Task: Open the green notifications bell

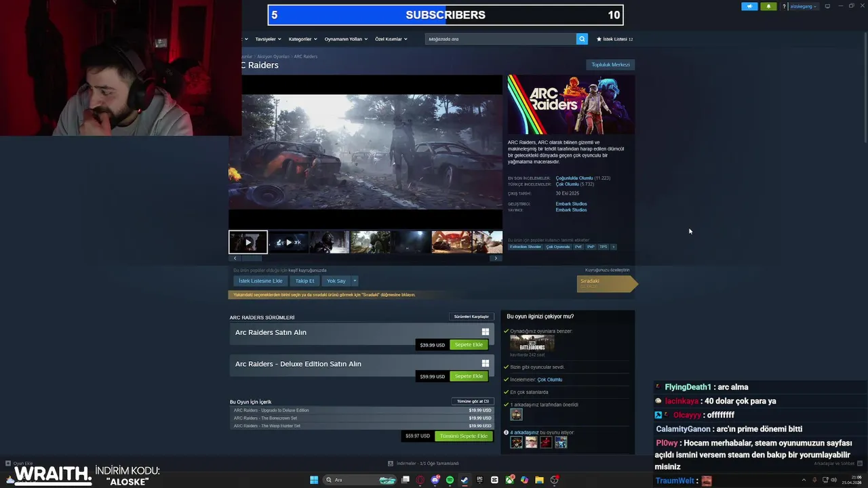Action: click(768, 6)
